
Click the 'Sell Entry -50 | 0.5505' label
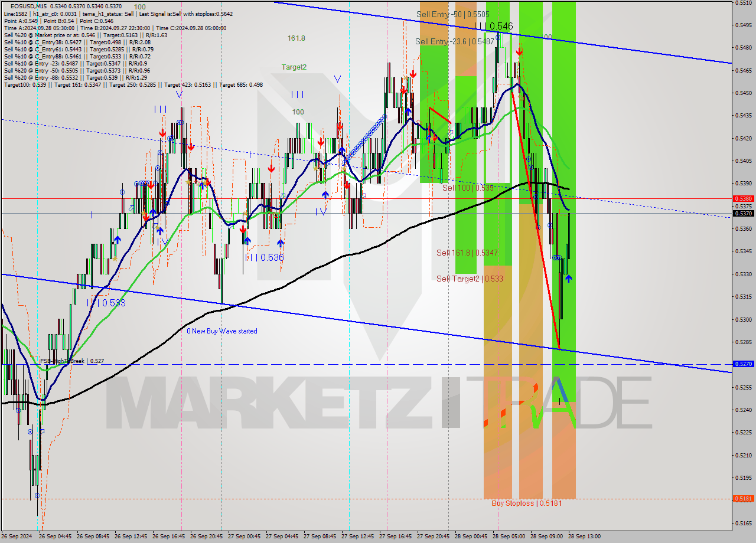(x=452, y=14)
